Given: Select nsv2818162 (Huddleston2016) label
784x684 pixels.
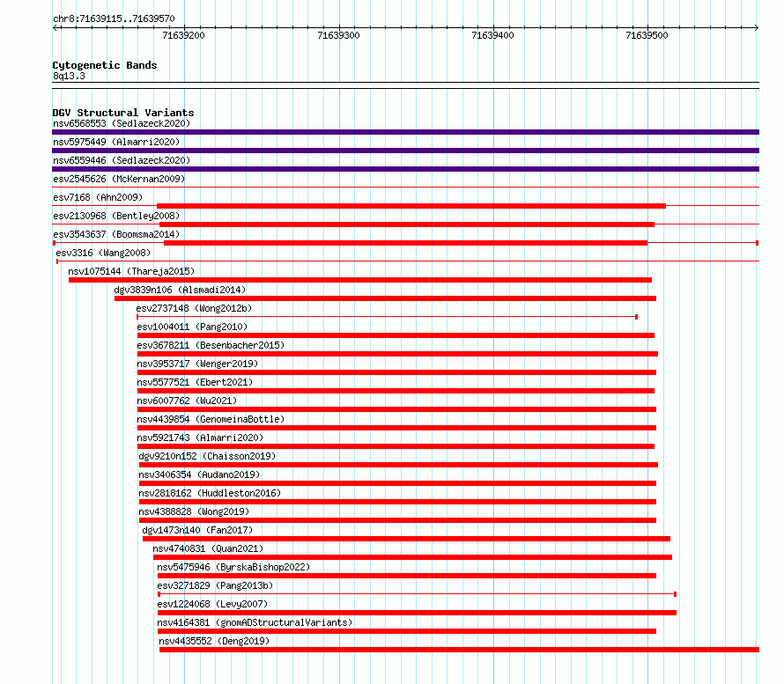Looking at the screenshot, I should click(x=210, y=493).
